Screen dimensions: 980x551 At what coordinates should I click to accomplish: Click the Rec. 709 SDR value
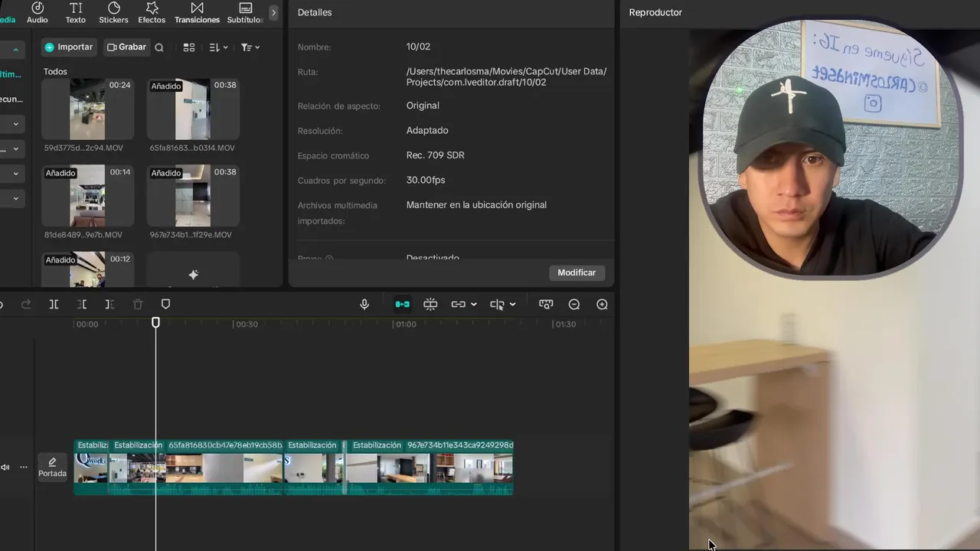435,155
